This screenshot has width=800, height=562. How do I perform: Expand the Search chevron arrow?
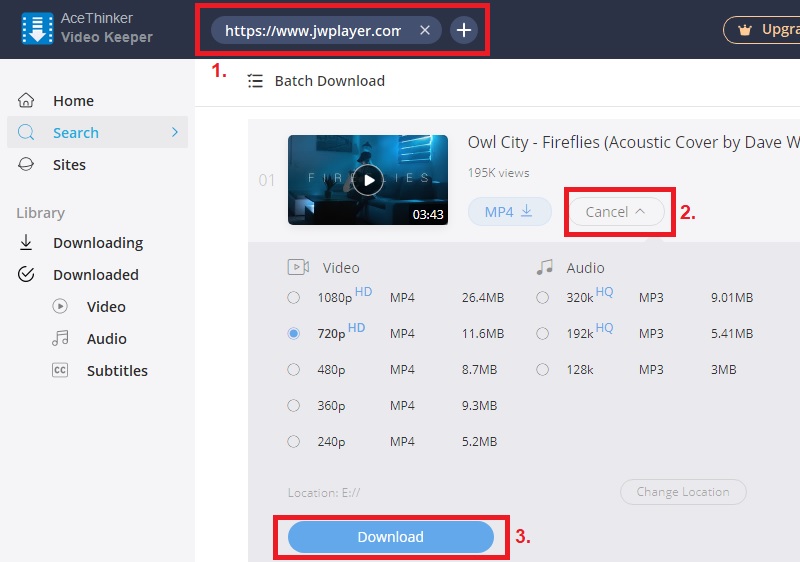pos(175,133)
